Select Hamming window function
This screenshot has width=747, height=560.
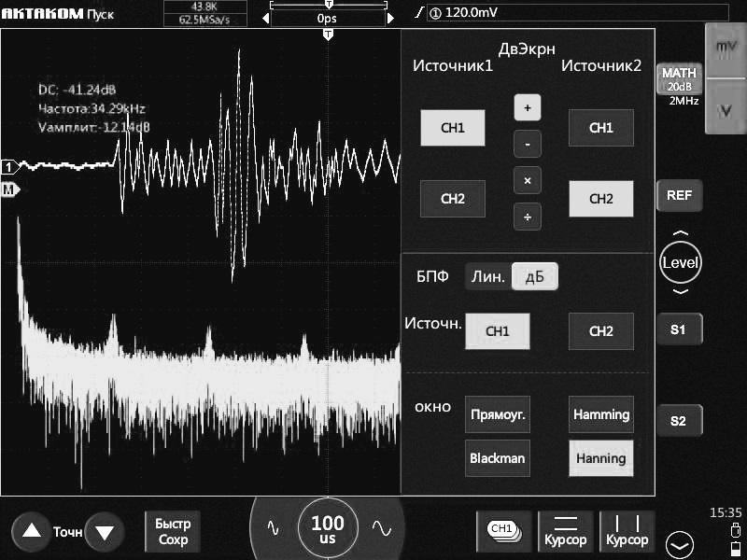coord(601,414)
